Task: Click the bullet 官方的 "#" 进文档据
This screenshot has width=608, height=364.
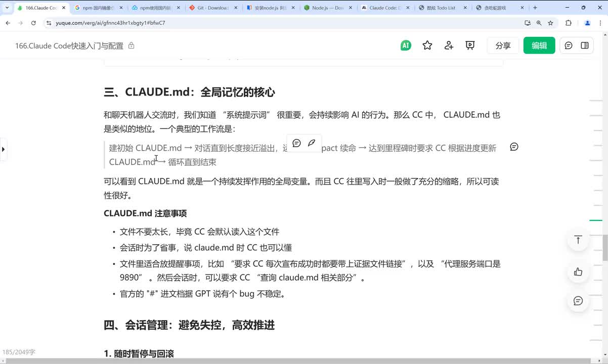Action: click(203, 294)
